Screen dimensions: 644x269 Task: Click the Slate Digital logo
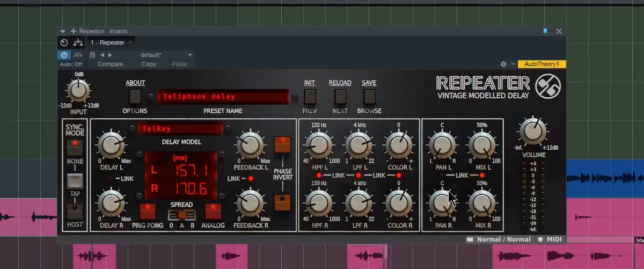548,86
